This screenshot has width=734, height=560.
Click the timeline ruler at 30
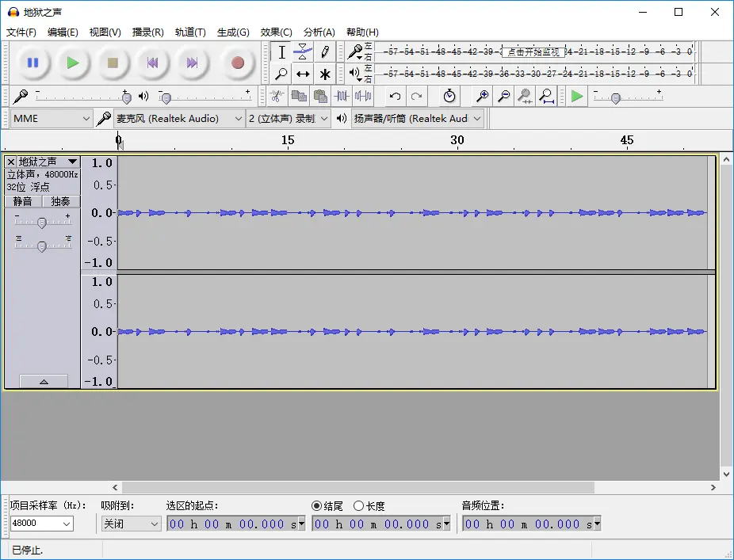coord(457,140)
